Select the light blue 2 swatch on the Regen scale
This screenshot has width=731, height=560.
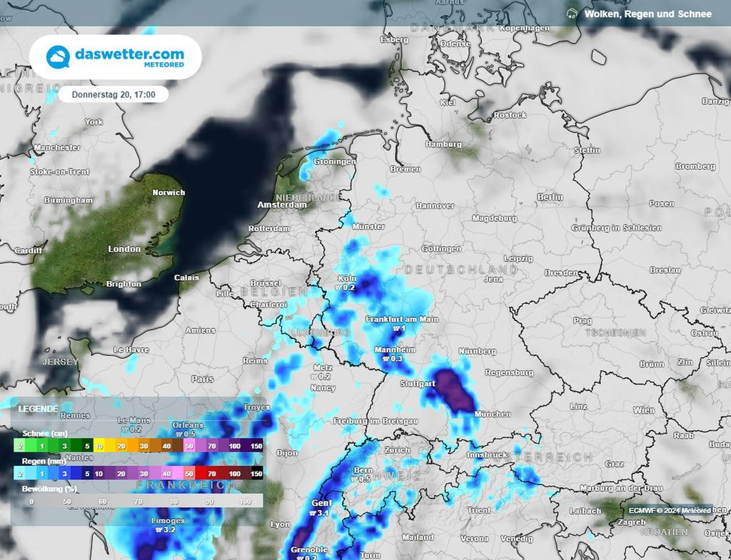pyautogui.click(x=19, y=473)
